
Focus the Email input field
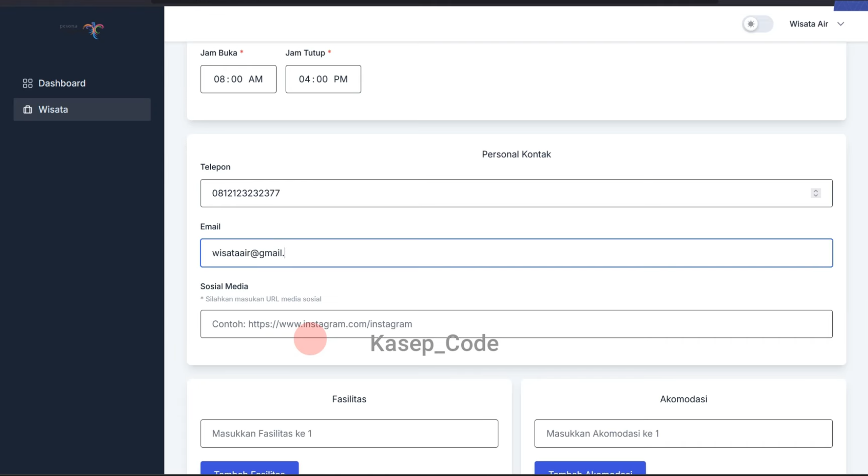(516, 253)
